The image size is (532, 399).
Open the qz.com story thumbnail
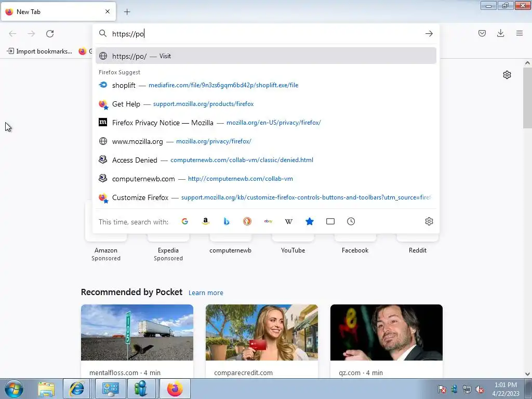(387, 332)
